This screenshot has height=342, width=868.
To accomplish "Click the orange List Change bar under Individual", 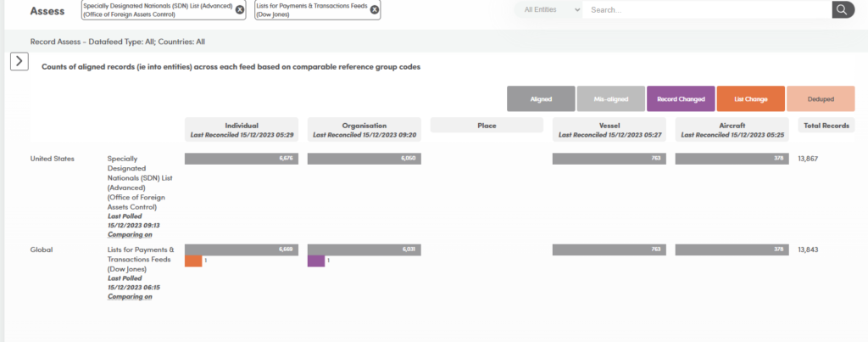I will click(193, 261).
